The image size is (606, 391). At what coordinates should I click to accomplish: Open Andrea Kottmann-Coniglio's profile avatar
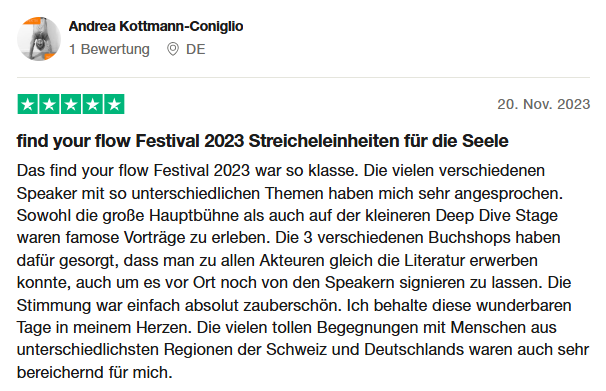[39, 39]
